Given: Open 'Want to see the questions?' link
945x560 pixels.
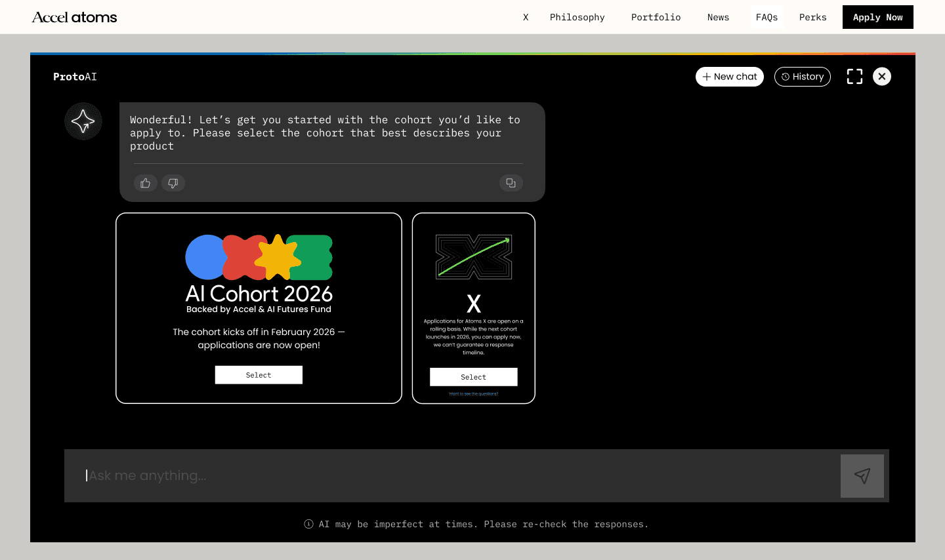Looking at the screenshot, I should pos(474,394).
